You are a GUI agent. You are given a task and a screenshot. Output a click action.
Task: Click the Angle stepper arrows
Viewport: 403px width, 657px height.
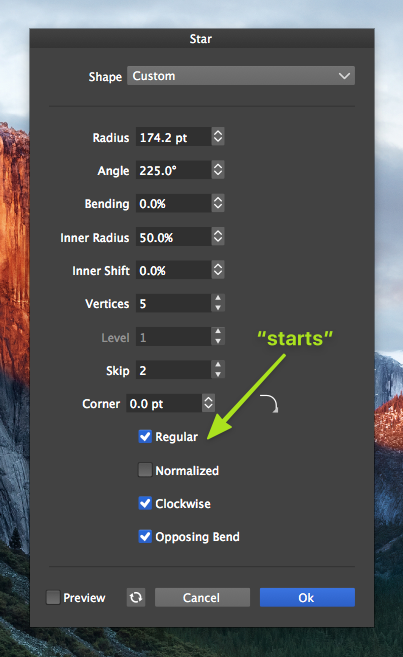pos(218,170)
